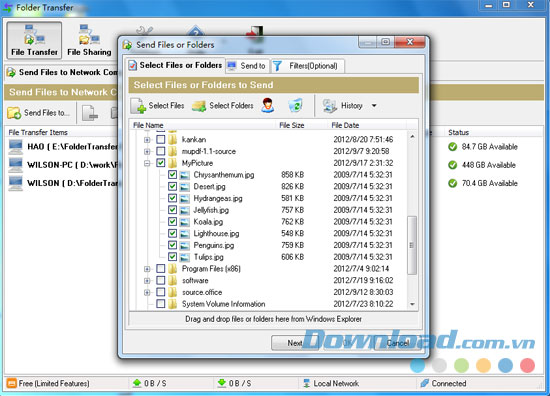Click the scroll up arrow in file list
Screen dimensions: 550x396
pos(412,136)
